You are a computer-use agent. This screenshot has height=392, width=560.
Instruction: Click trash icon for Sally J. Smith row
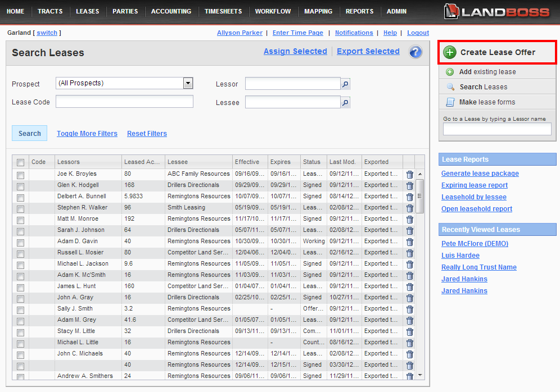[410, 309]
